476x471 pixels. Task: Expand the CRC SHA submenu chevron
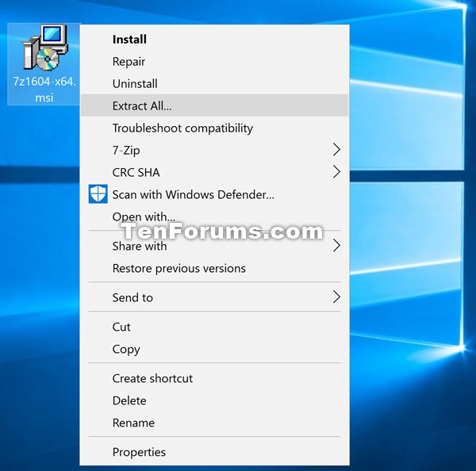click(x=336, y=172)
